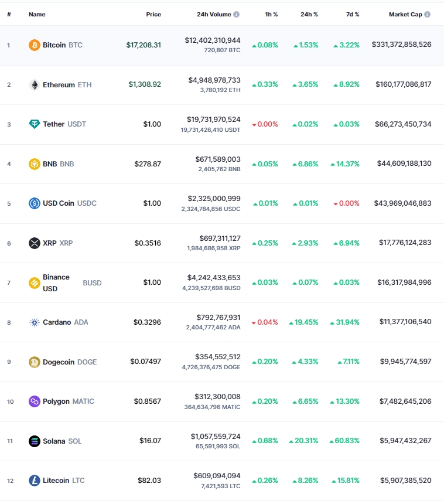Click the info icon next to 24h Volume
The height and width of the screenshot is (504, 444).
click(x=237, y=15)
